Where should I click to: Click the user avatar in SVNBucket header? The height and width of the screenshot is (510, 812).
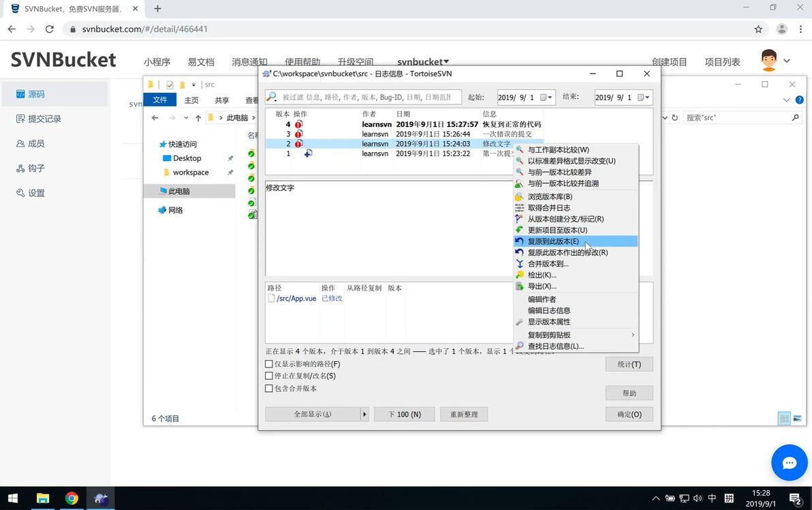point(769,61)
